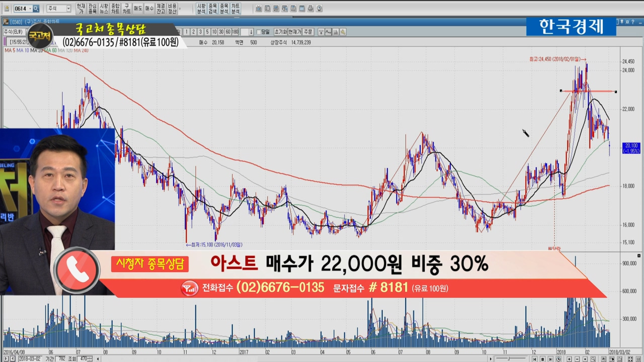Screen dimensions: 644x362
Task: Click the line chart type icon
Action: (x=328, y=32)
